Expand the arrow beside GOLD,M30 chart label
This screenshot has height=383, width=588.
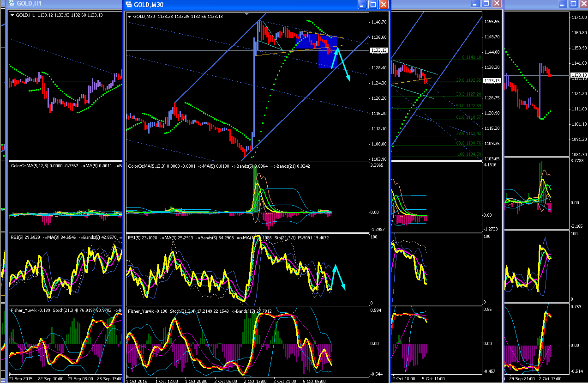pyautogui.click(x=129, y=17)
